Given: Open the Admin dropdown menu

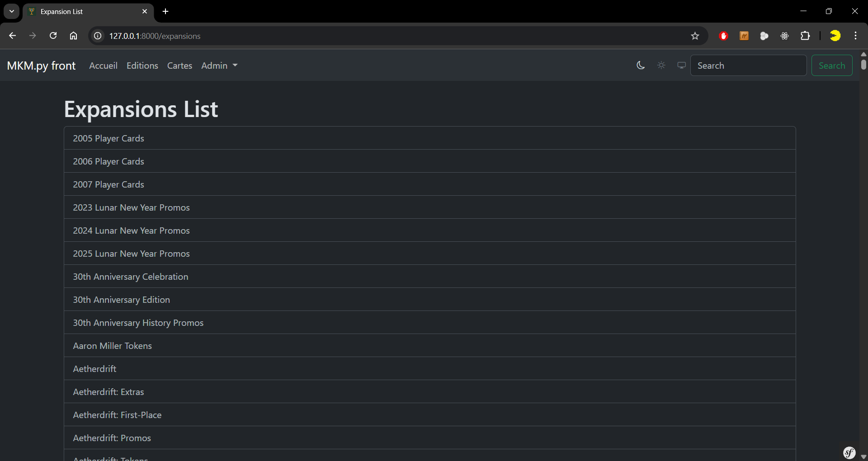Looking at the screenshot, I should click(x=219, y=66).
